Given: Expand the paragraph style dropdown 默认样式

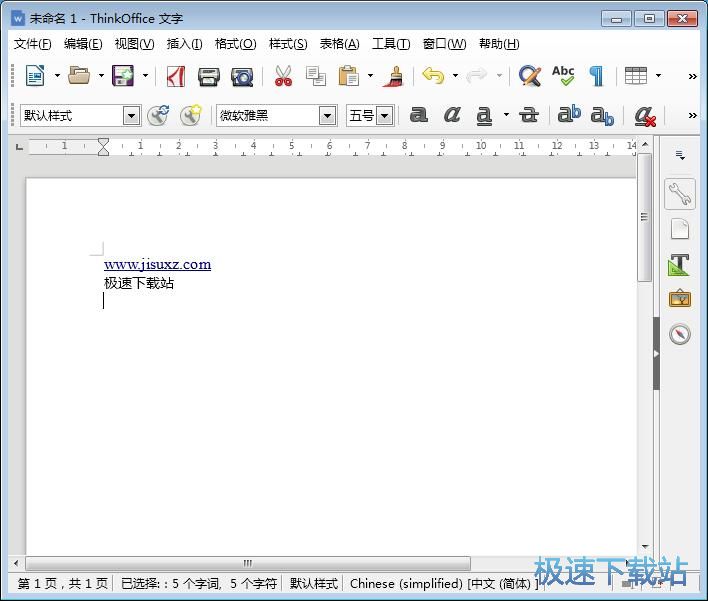Looking at the screenshot, I should coord(131,116).
